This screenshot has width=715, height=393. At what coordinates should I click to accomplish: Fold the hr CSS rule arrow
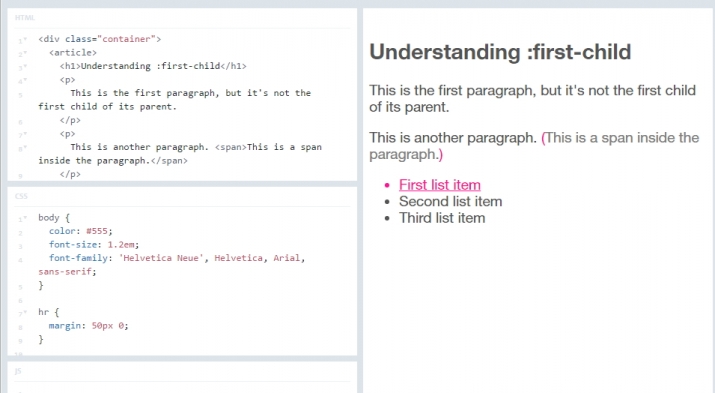26,313
